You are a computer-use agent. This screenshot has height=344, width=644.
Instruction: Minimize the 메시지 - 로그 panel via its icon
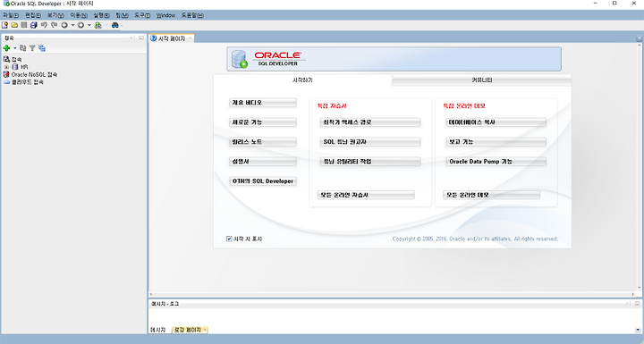(637, 304)
